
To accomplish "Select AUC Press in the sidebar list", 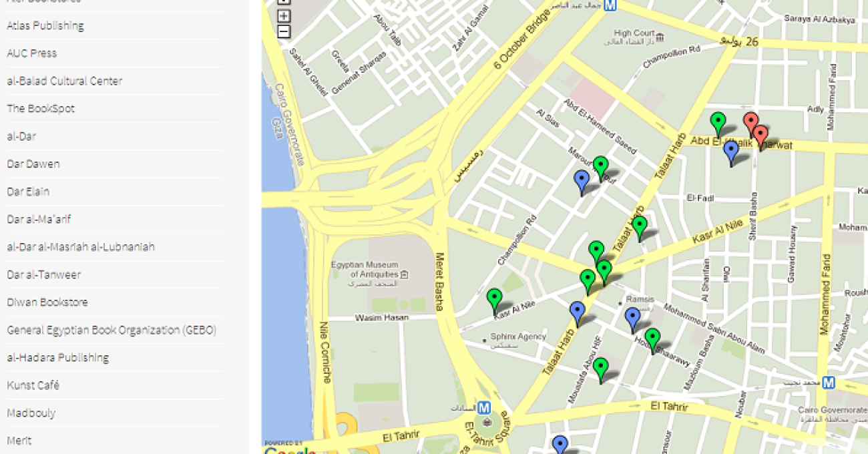I will point(32,53).
